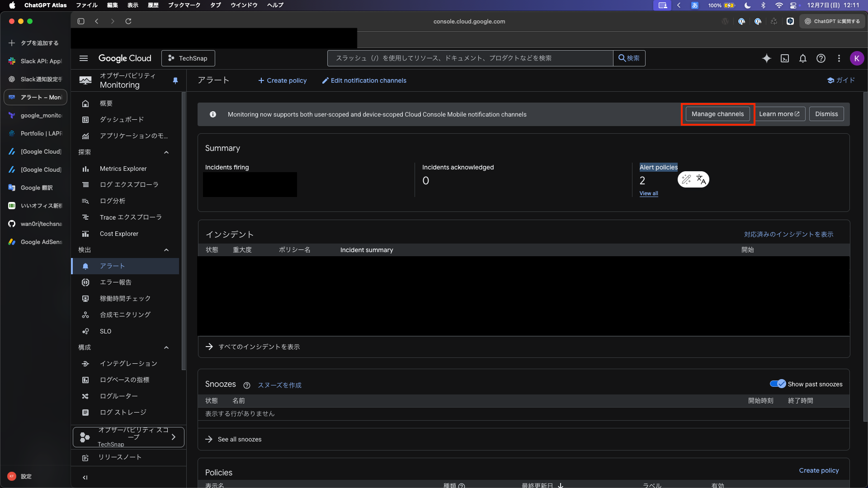The height and width of the screenshot is (488, 868).
Task: Open the hamburger navigation menu
Action: click(84, 58)
